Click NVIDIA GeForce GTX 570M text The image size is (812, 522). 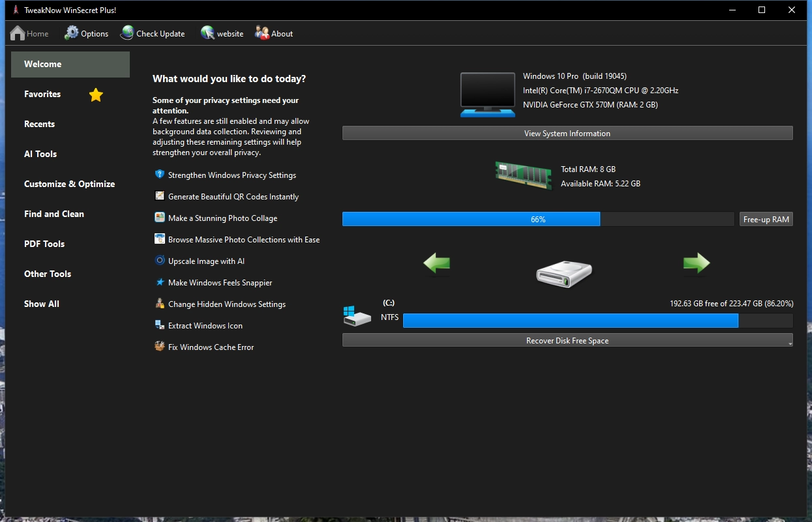[x=590, y=105]
